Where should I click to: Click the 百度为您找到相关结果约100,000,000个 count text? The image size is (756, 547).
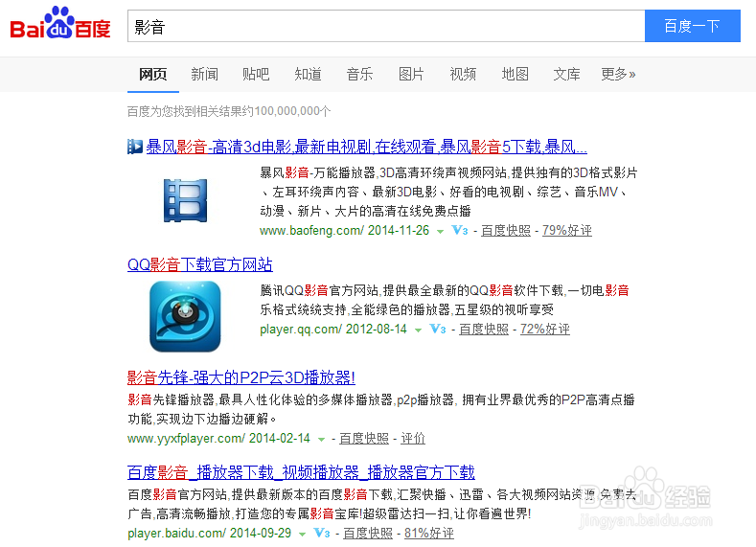pyautogui.click(x=229, y=111)
